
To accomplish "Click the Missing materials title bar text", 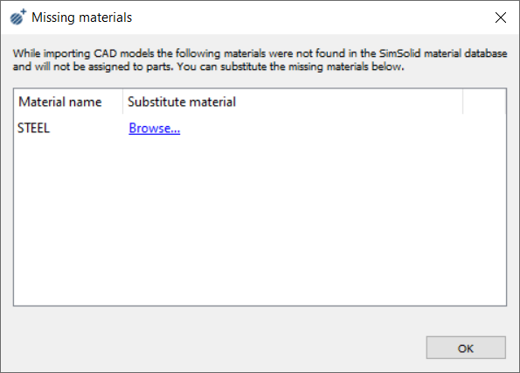I will click(x=82, y=17).
